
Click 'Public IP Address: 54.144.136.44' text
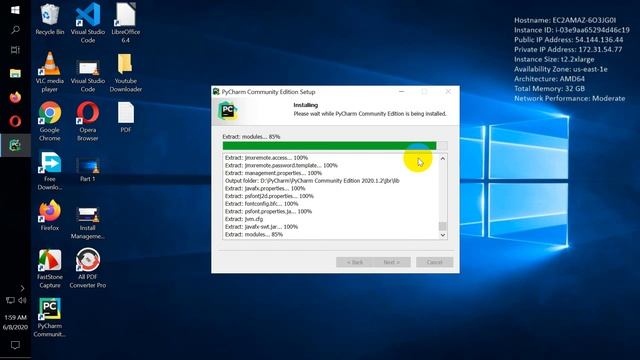point(569,40)
